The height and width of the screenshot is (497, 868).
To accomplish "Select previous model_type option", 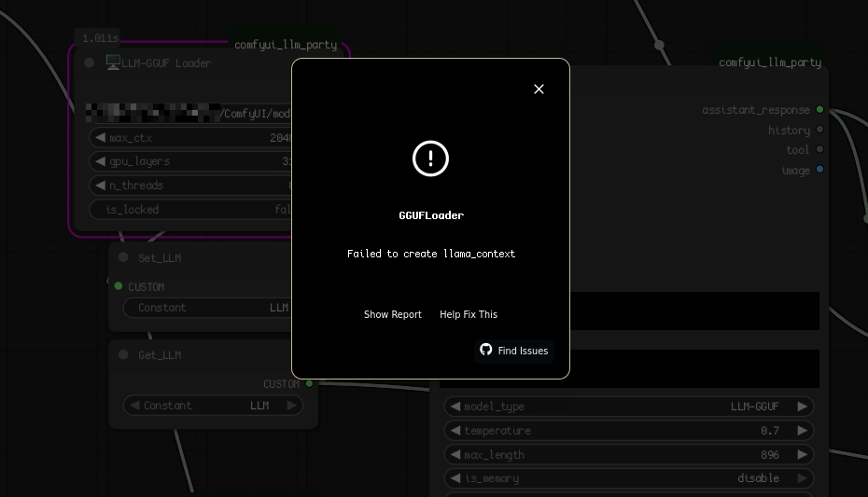I will (x=455, y=407).
